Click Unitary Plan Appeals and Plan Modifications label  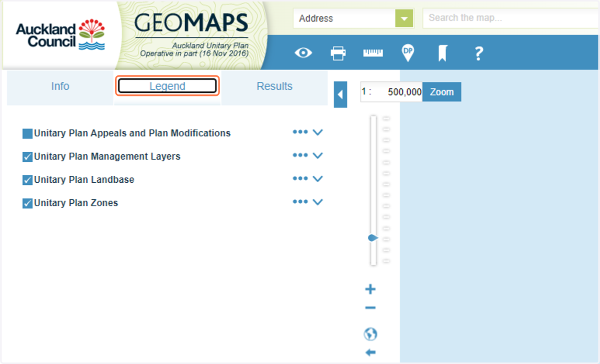click(x=132, y=134)
